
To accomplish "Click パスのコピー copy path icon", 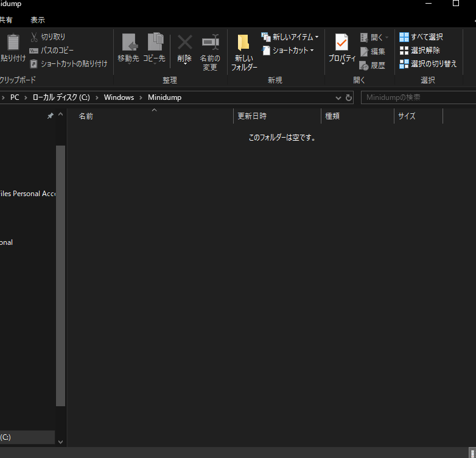I will 33,51.
